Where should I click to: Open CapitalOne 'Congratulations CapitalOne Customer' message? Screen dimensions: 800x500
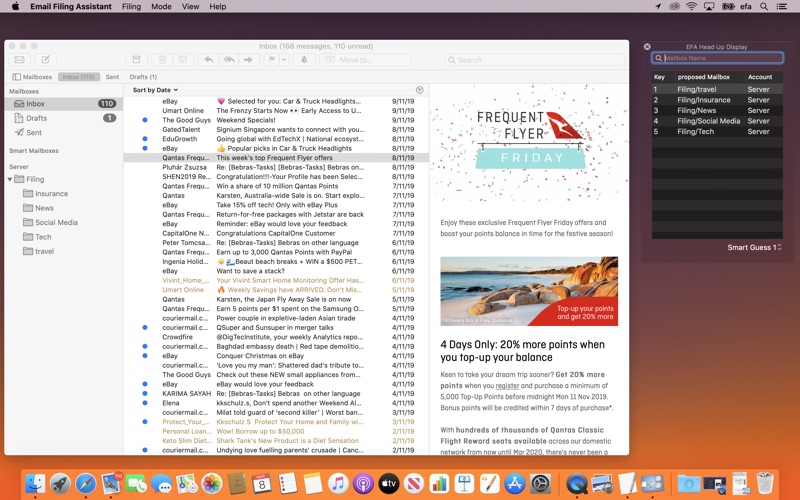[276, 233]
